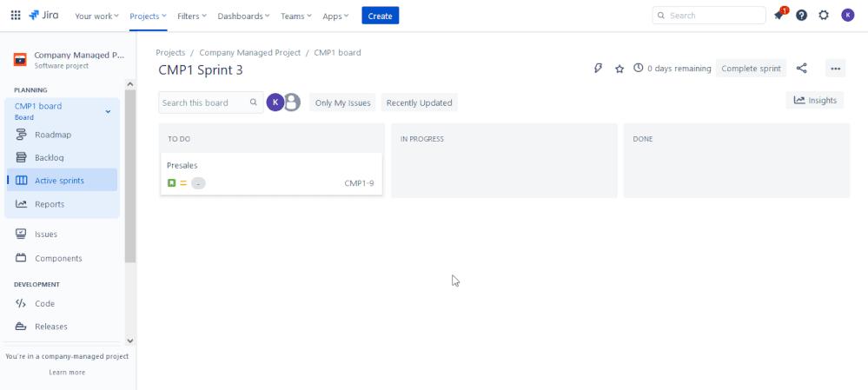Click the story type icon on Presales card
Image resolution: width=868 pixels, height=390 pixels.
[x=172, y=183]
